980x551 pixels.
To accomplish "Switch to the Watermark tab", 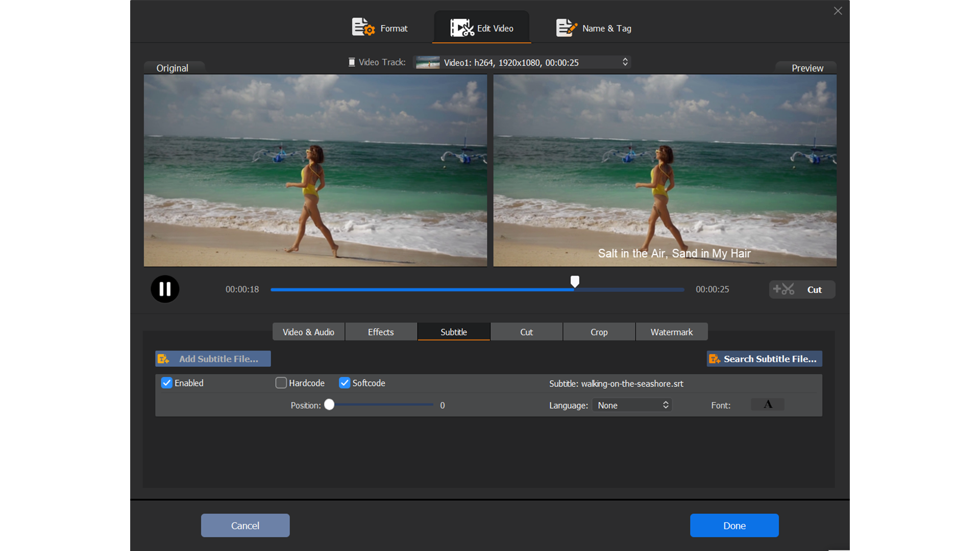I will point(671,332).
